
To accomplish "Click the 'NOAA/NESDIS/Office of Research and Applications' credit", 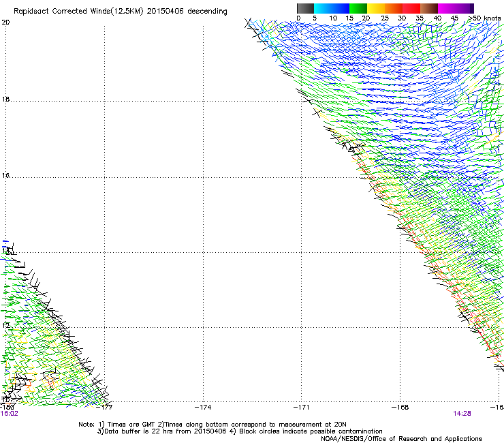I will (401, 439).
